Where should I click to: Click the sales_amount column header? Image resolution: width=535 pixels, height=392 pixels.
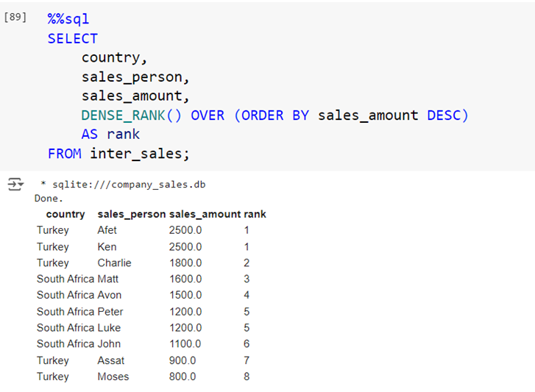[x=205, y=214]
